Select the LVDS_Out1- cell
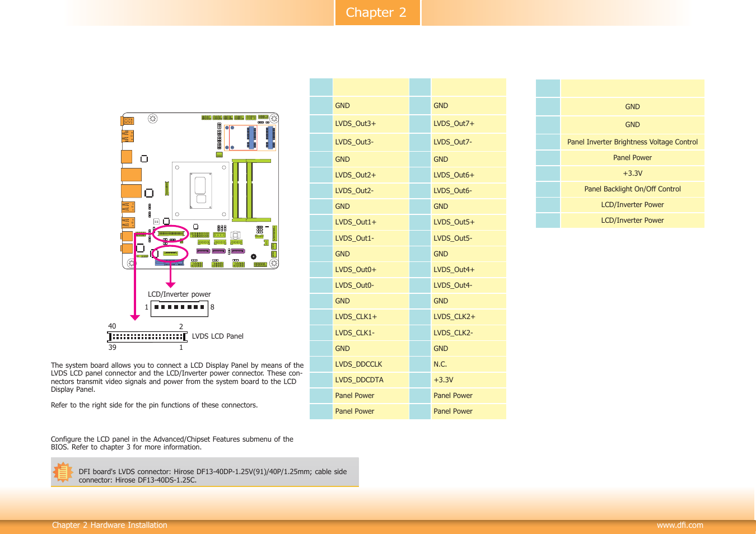This screenshot has width=756, height=534. point(371,238)
